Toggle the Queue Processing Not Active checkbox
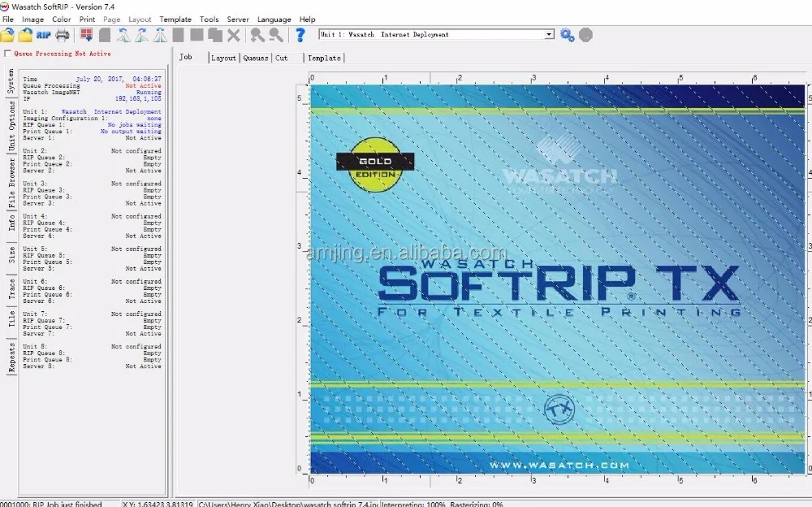This screenshot has width=812, height=507. (x=8, y=54)
